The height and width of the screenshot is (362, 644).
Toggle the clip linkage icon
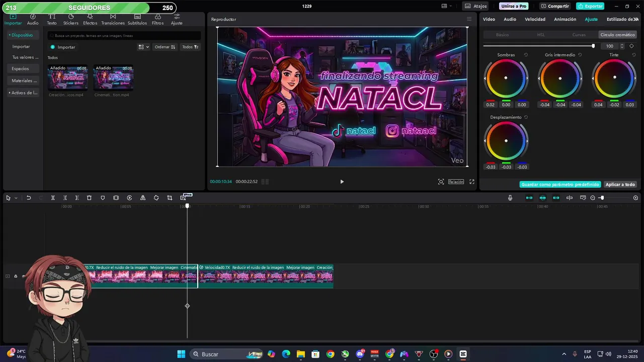[556, 198]
